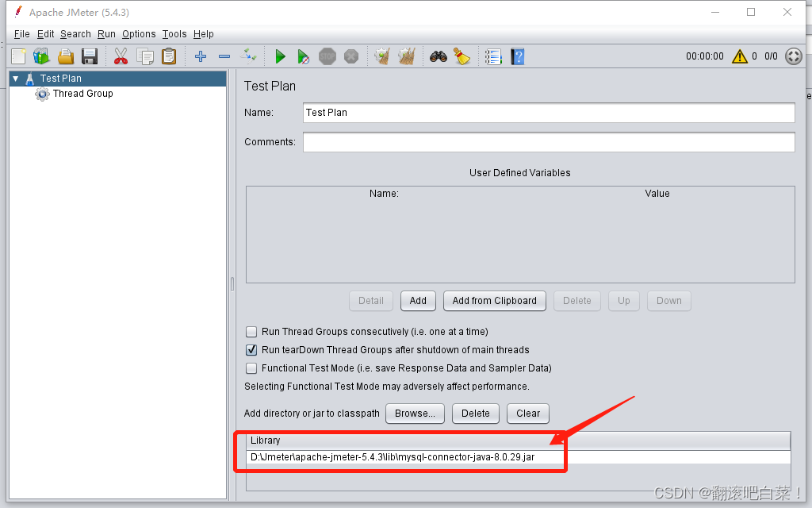Click the Browse... classpath button
The height and width of the screenshot is (508, 812).
(x=415, y=413)
